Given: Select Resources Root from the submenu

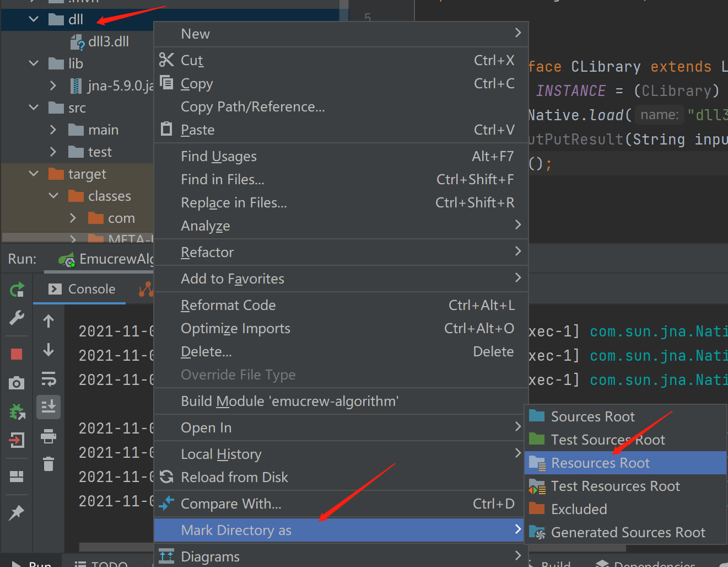Looking at the screenshot, I should coord(600,463).
